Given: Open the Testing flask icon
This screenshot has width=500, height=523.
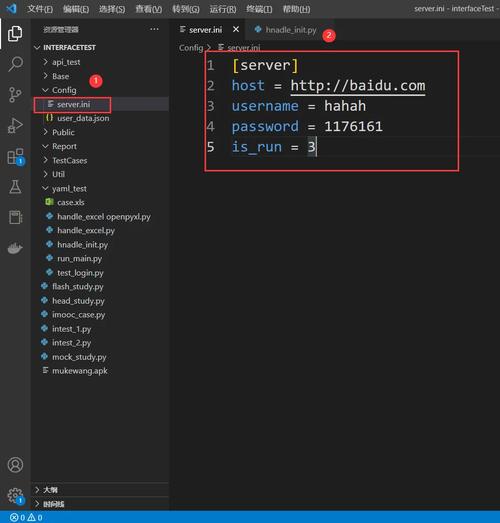Looking at the screenshot, I should click(15, 187).
